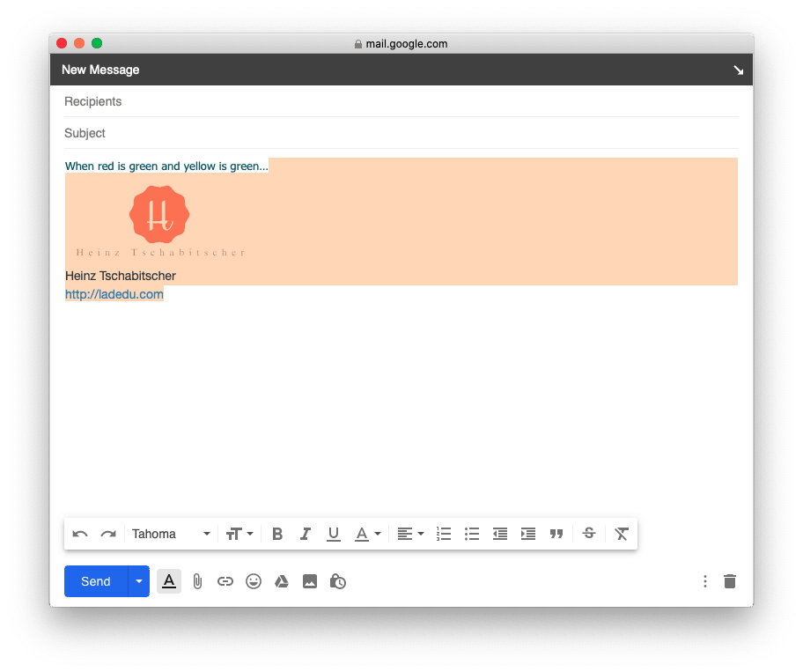Open the text alignment dropdown
The image size is (803, 672).
point(410,535)
